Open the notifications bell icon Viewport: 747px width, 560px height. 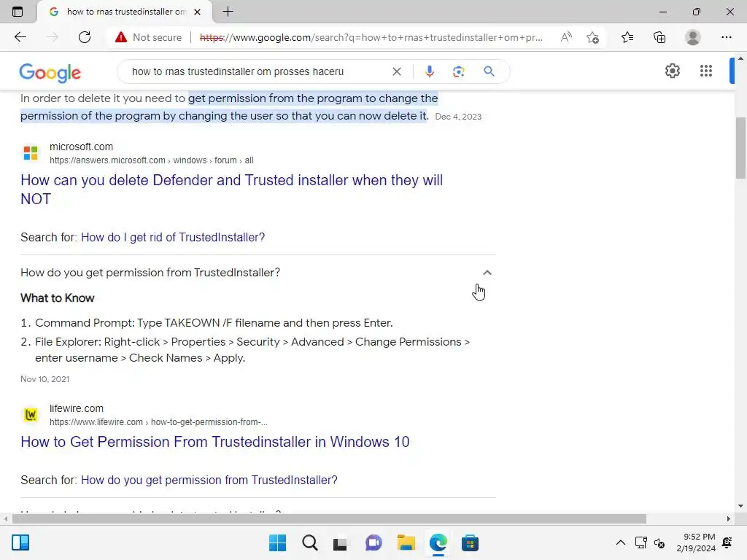point(727,542)
